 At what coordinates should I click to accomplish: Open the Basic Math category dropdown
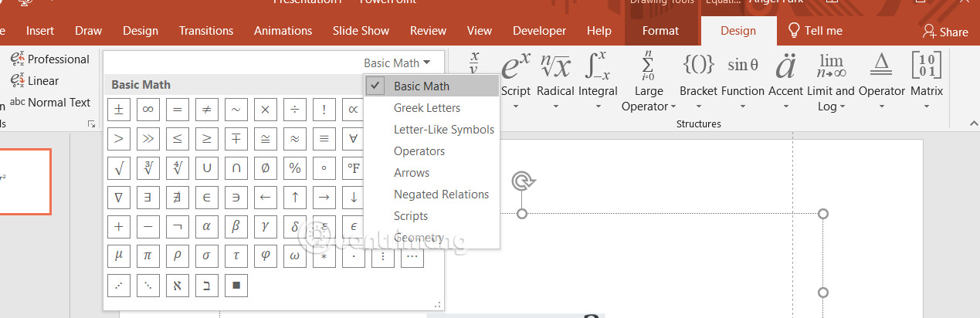(403, 63)
